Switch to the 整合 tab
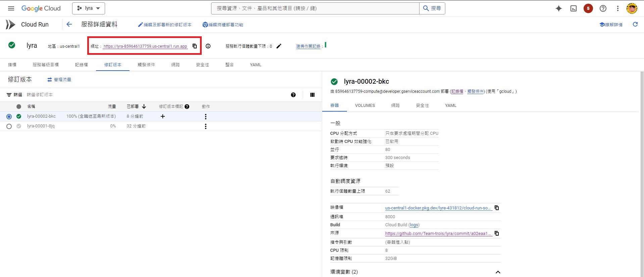 pyautogui.click(x=230, y=65)
